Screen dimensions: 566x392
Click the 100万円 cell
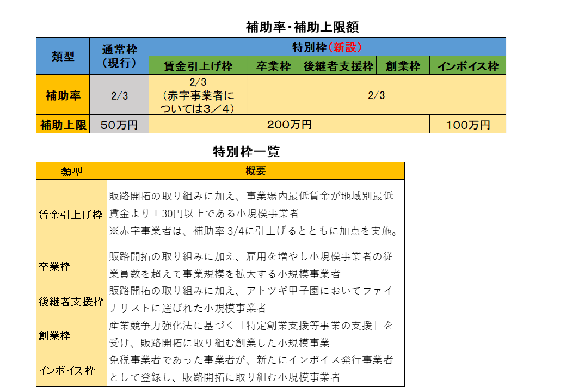coord(468,125)
